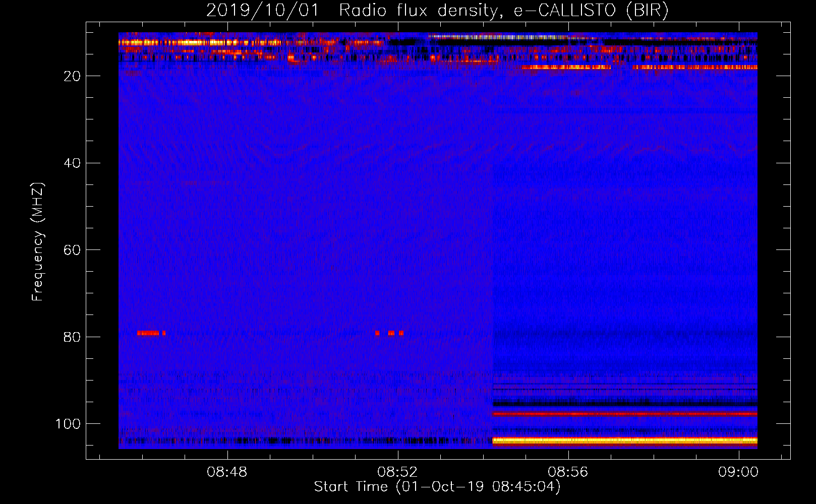Click the 08:56 time tick label
Viewport: 816px width, 504px height.
click(568, 472)
